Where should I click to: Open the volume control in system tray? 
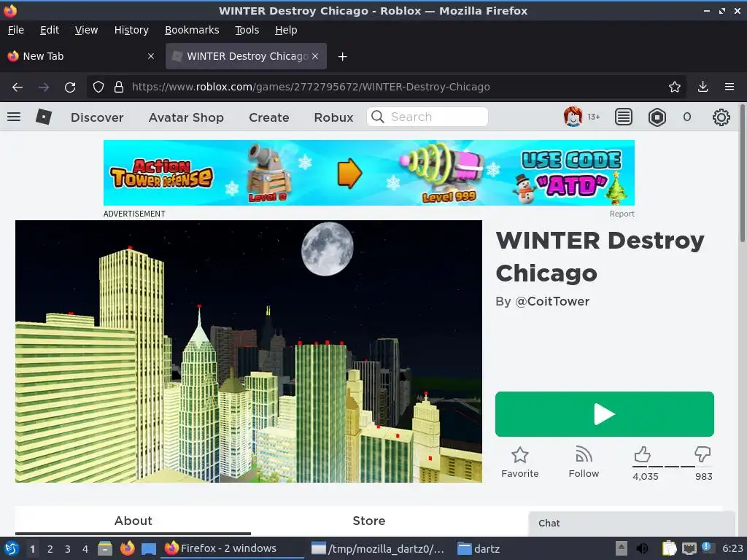point(642,548)
